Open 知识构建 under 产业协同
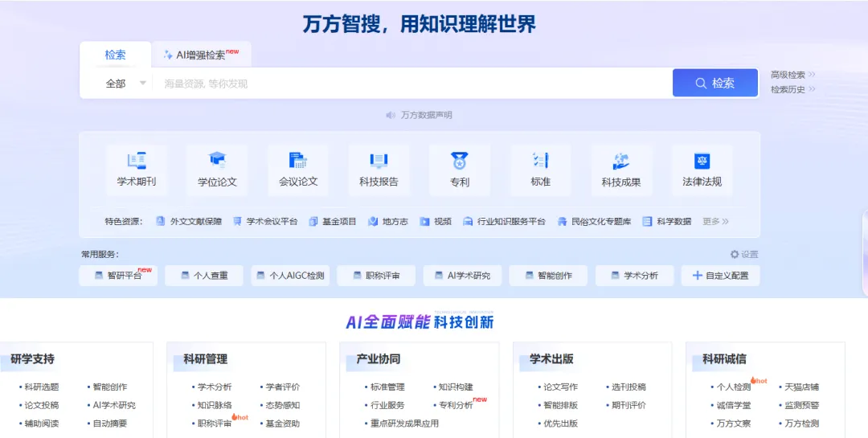The height and width of the screenshot is (438, 868). 456,387
